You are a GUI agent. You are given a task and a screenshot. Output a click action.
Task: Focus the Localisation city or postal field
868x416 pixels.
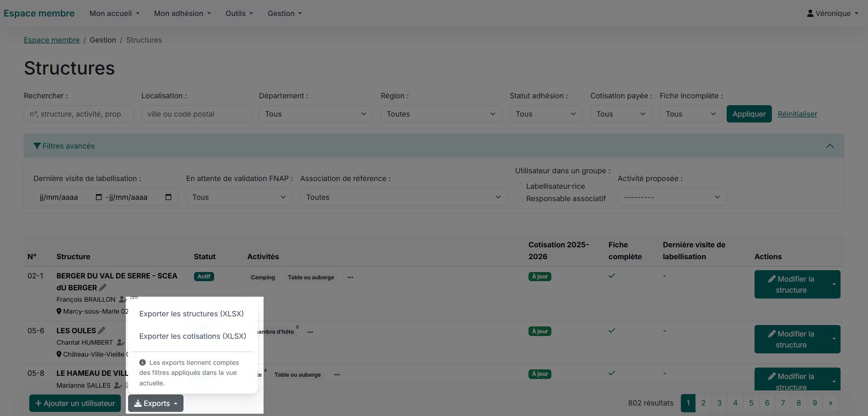[x=196, y=114]
